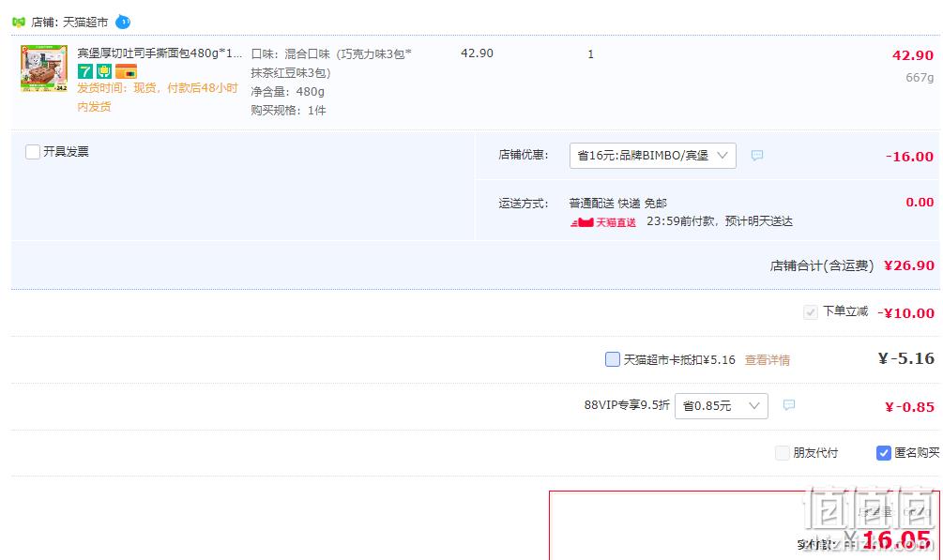
Task: Click the 88VIP专享9.5折 label
Action: pos(627,405)
